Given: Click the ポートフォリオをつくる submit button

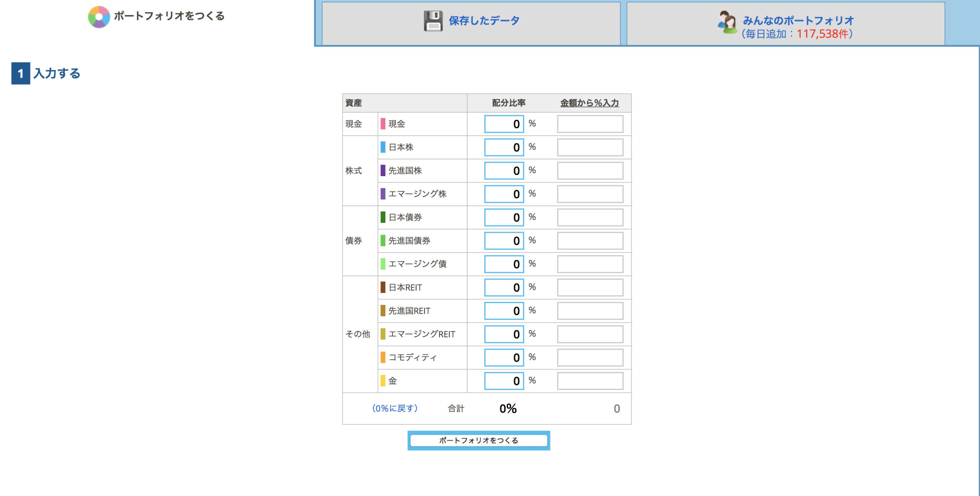Looking at the screenshot, I should click(479, 441).
